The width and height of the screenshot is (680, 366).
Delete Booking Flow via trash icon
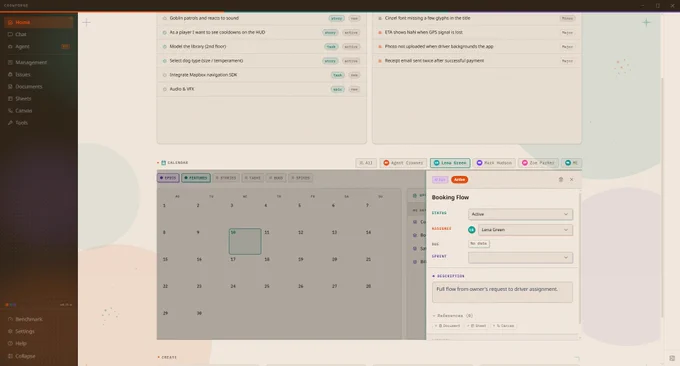click(x=561, y=180)
